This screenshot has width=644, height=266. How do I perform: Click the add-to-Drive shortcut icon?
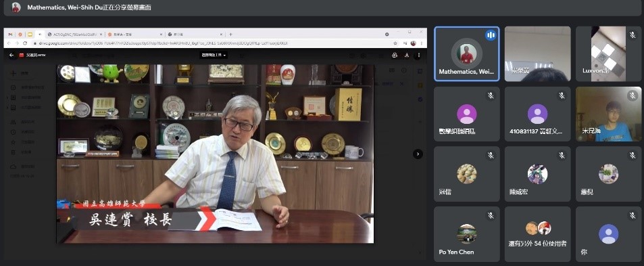395,55
